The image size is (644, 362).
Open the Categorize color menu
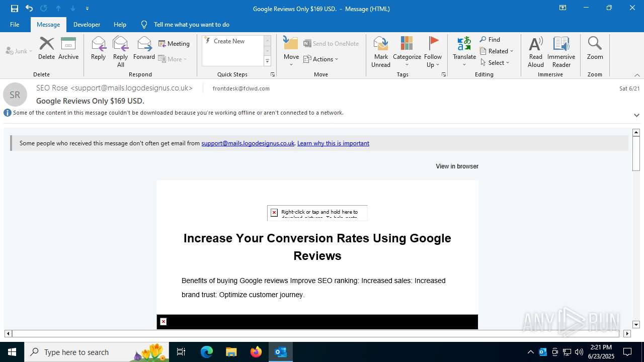[407, 51]
